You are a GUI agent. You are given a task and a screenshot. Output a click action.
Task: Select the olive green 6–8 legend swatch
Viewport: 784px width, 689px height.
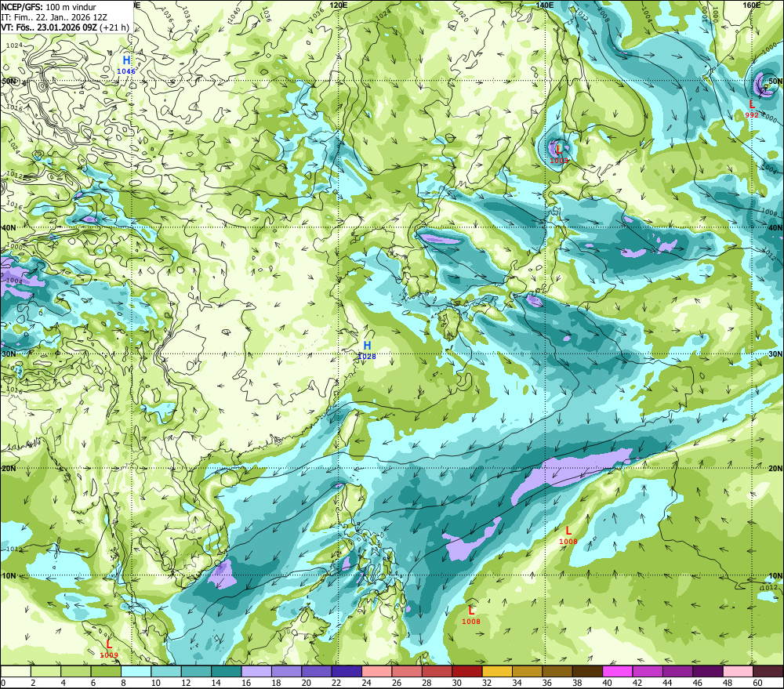point(106,671)
